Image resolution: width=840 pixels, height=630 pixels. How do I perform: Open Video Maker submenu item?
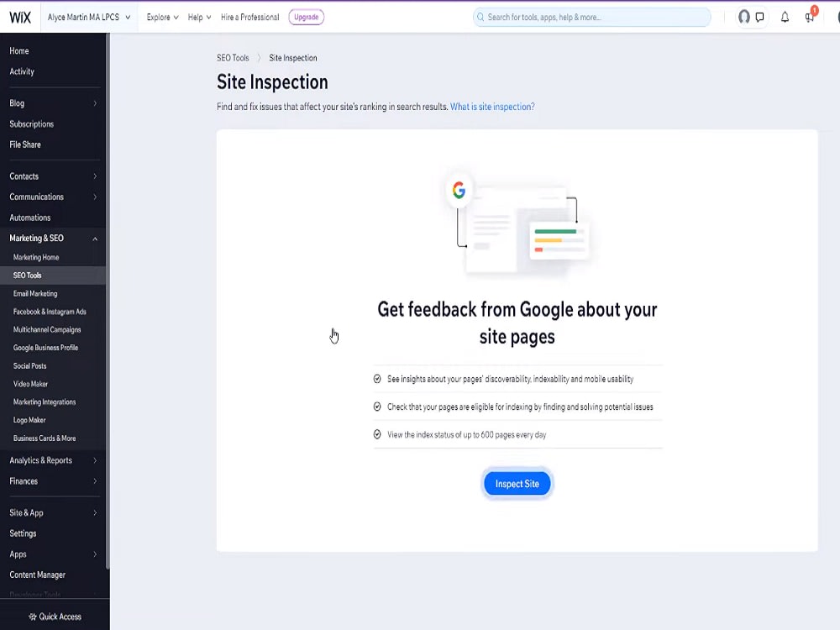pos(30,384)
